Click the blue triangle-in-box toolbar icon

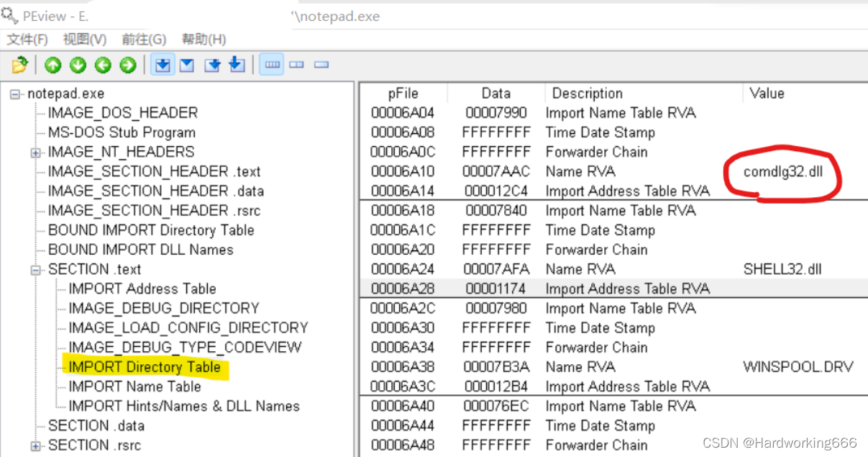coord(187,65)
